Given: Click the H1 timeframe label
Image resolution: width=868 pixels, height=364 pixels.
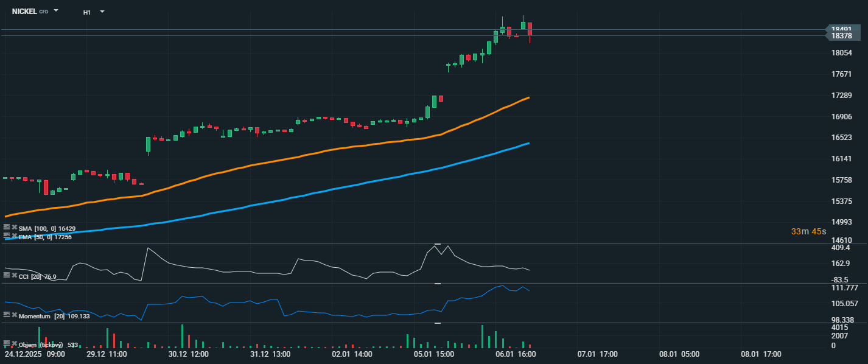Looking at the screenshot, I should click(x=87, y=12).
